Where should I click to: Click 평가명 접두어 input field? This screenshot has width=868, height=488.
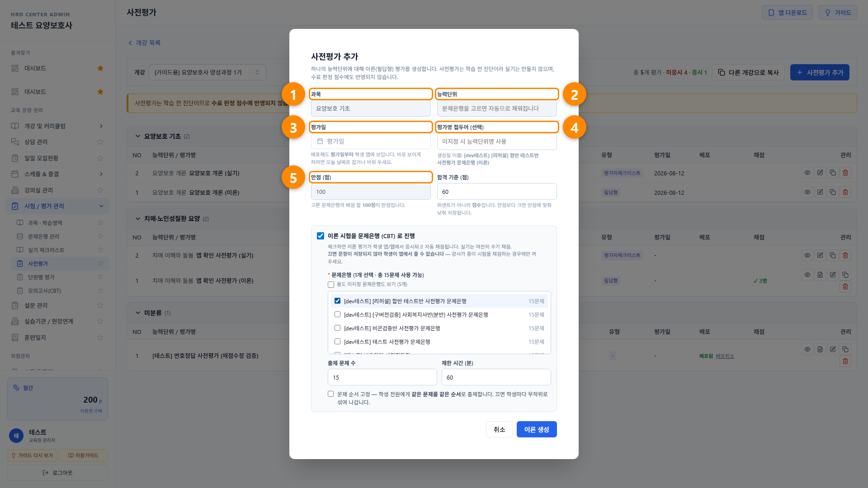(x=497, y=141)
